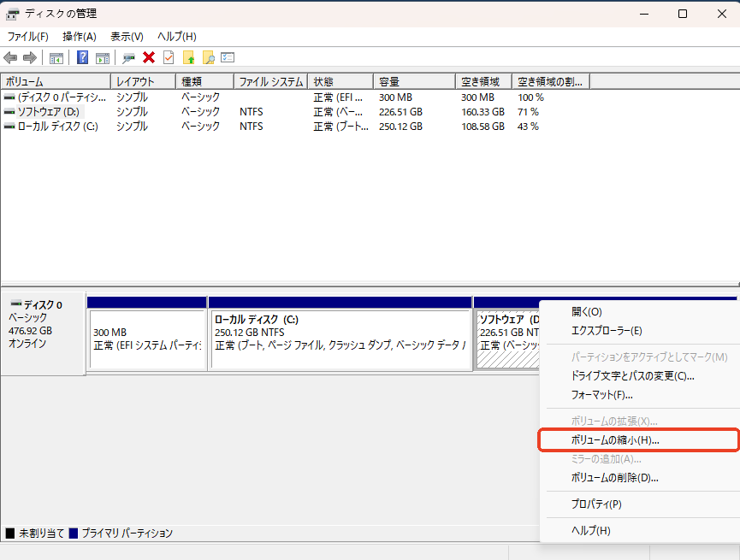Select the 300 MB EFI partition block

click(x=147, y=339)
